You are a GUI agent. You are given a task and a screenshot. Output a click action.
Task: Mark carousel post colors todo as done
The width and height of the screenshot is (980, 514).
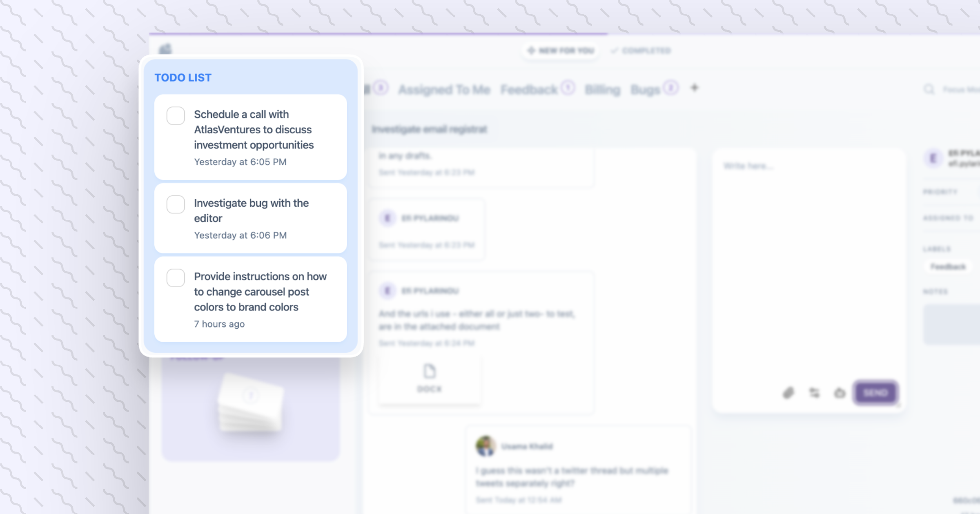tap(176, 278)
